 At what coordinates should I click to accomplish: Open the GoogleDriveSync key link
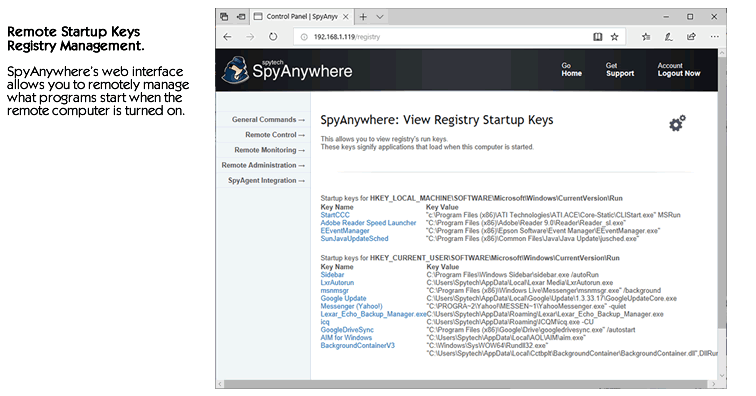(347, 330)
